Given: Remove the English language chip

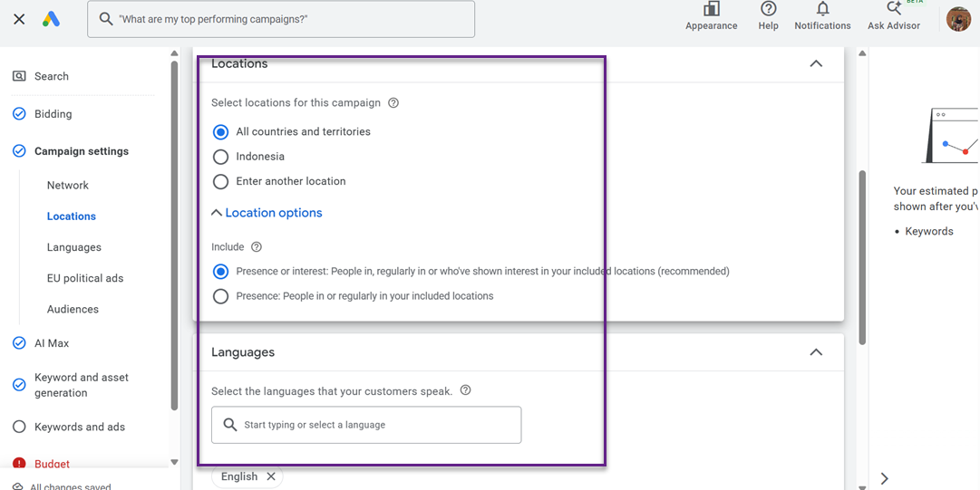Looking at the screenshot, I should 271,476.
